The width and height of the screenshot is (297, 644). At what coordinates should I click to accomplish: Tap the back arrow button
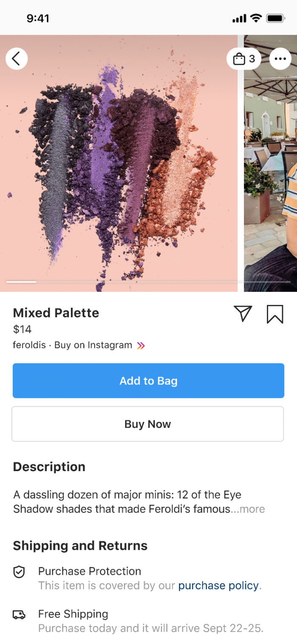[17, 59]
